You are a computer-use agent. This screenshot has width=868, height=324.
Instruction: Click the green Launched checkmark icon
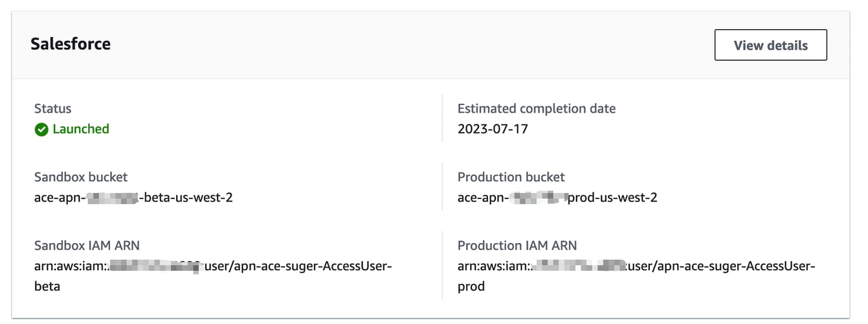[x=41, y=130]
